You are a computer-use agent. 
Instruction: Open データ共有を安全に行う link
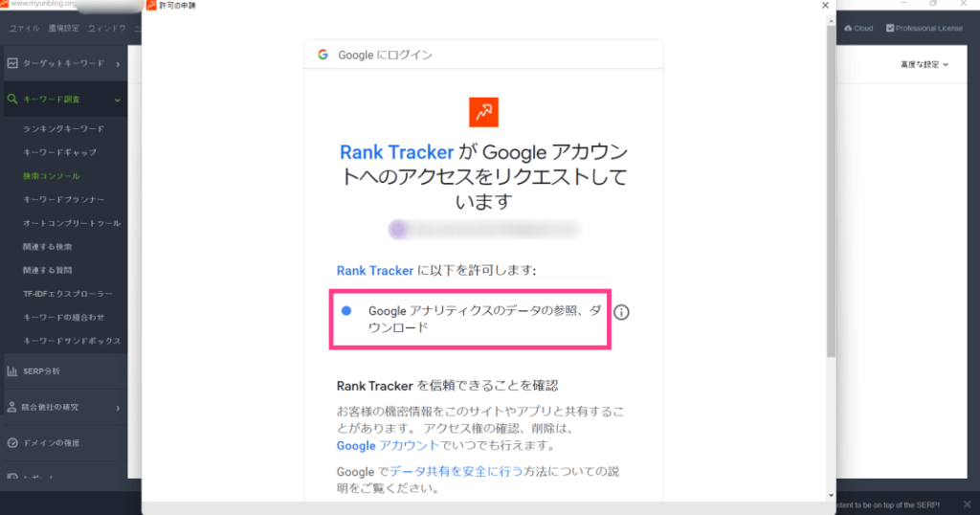(457, 471)
